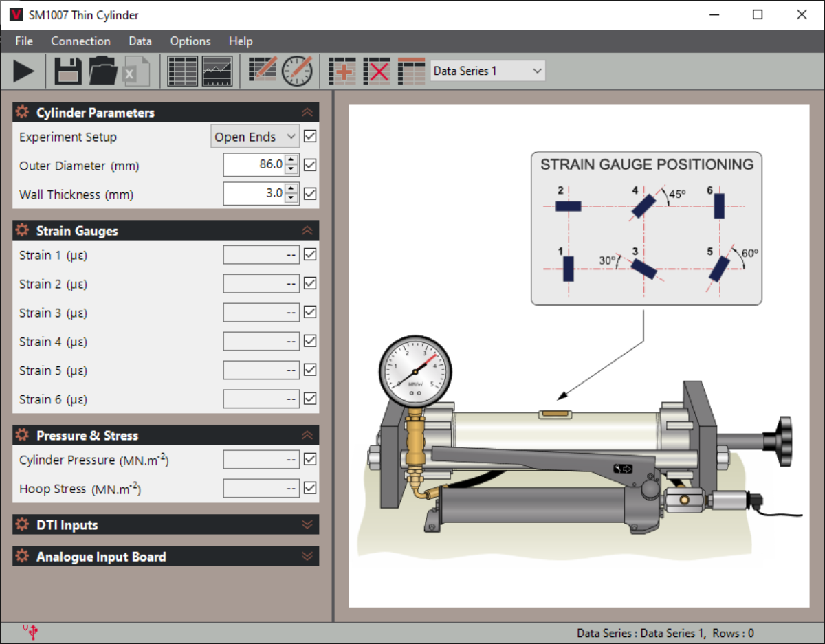Uncheck the Strain 6 checkbox
The width and height of the screenshot is (825, 644).
310,399
